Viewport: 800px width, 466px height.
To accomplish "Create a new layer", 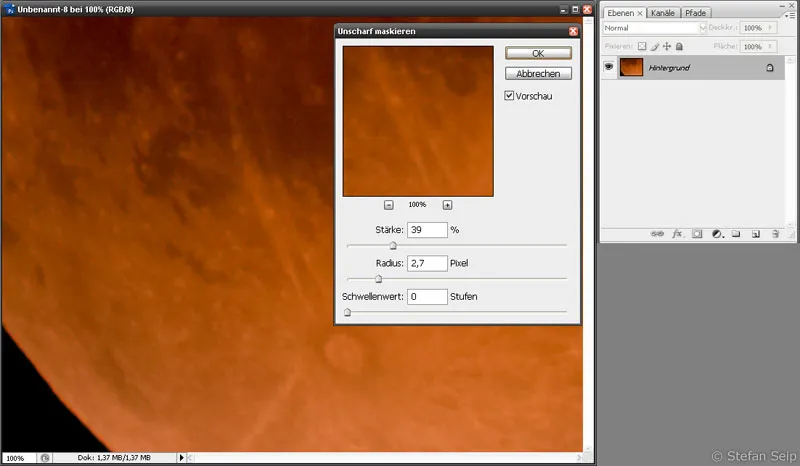I will tap(756, 234).
